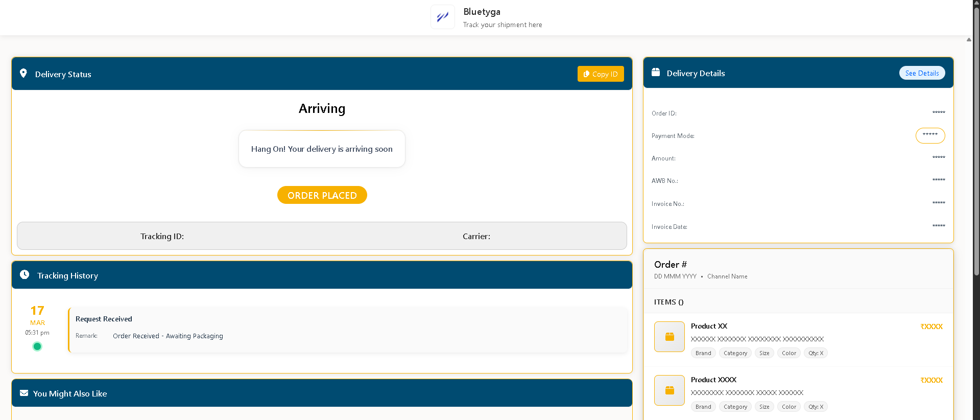
Task: Click the Product XX box thumbnail
Action: (669, 337)
